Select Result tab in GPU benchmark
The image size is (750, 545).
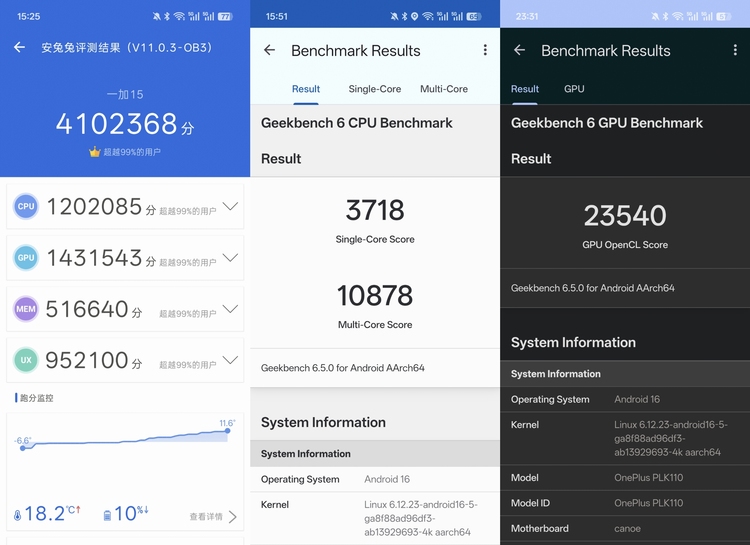[525, 89]
